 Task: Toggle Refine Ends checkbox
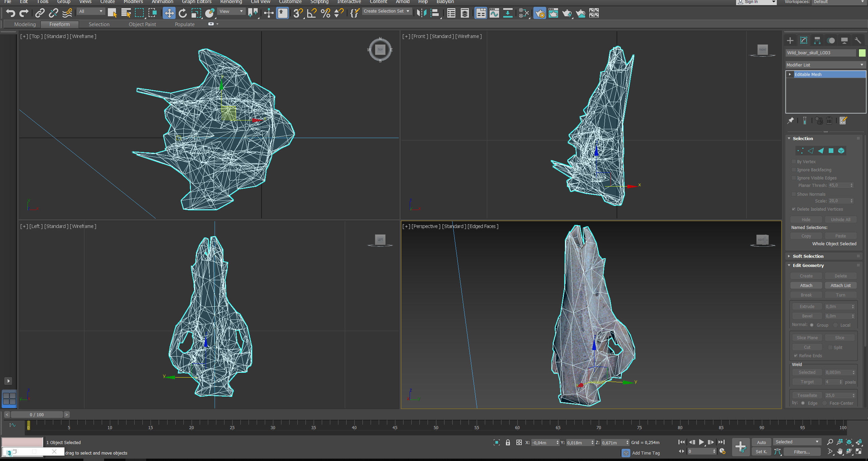[x=795, y=356]
